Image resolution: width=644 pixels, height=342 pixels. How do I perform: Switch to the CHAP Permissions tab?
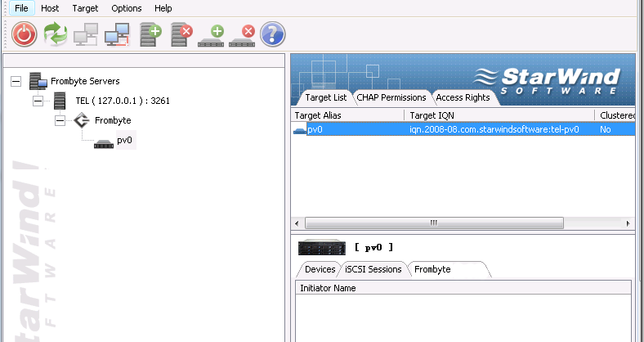point(391,98)
